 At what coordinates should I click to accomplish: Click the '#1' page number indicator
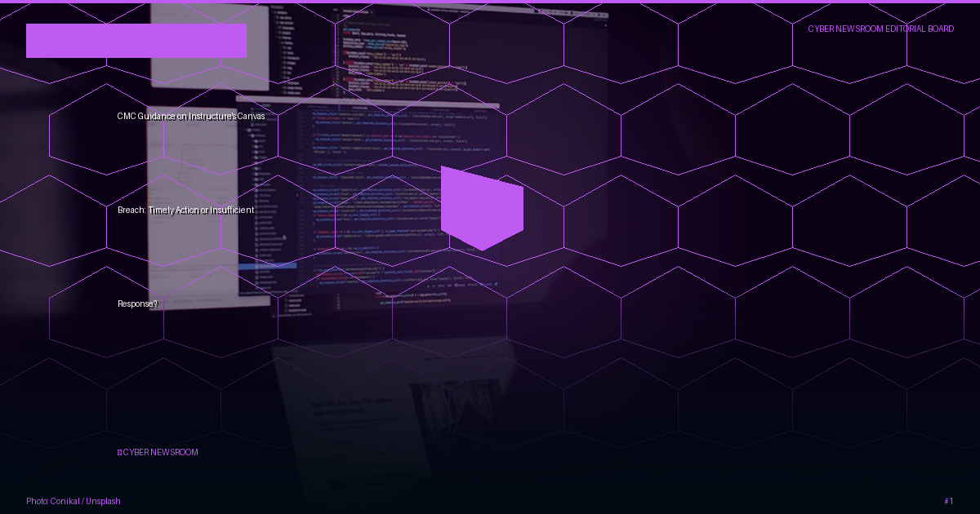click(949, 501)
